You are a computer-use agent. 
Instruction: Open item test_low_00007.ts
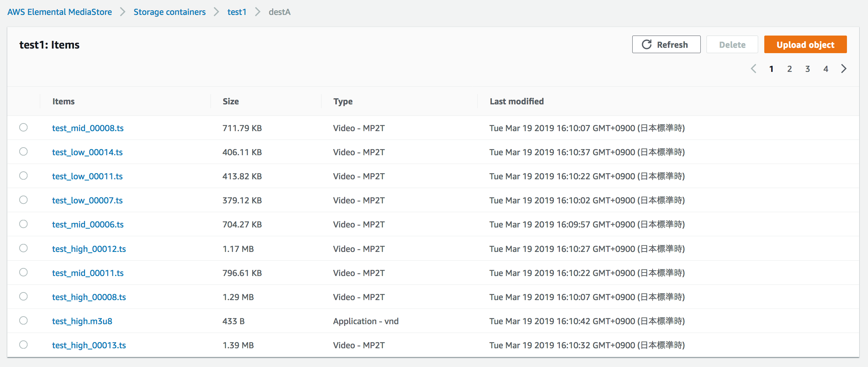87,200
